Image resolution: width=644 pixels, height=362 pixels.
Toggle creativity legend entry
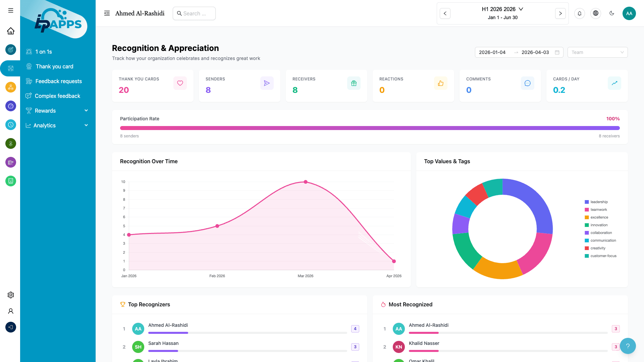(x=595, y=248)
